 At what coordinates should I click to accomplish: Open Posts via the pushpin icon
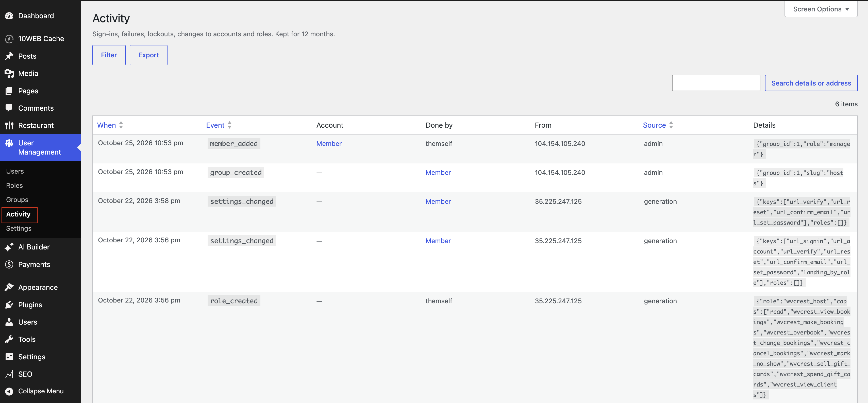pyautogui.click(x=9, y=56)
